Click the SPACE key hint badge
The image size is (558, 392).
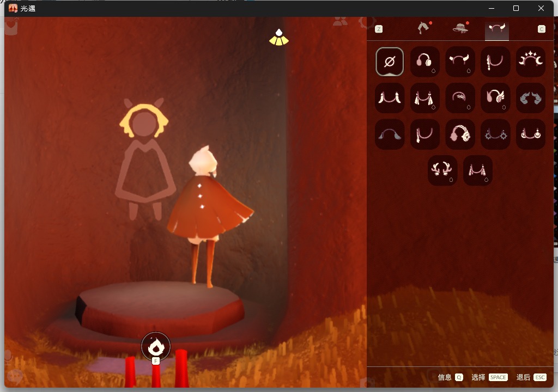(x=498, y=377)
